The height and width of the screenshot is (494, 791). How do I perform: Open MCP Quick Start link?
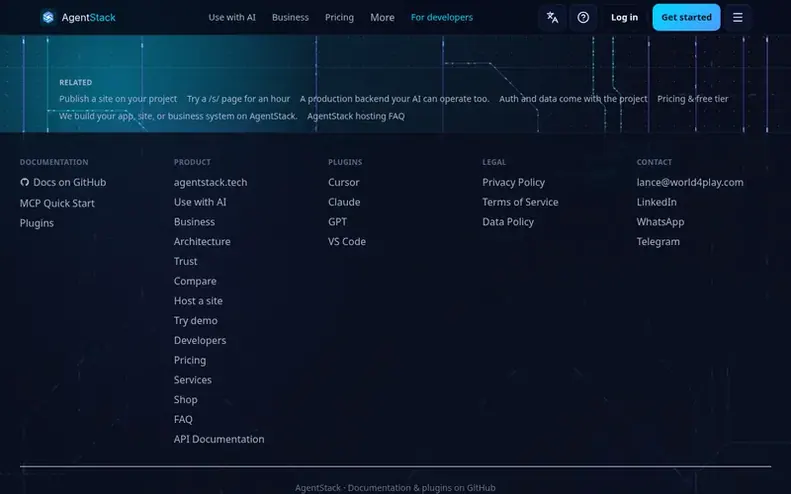(57, 203)
